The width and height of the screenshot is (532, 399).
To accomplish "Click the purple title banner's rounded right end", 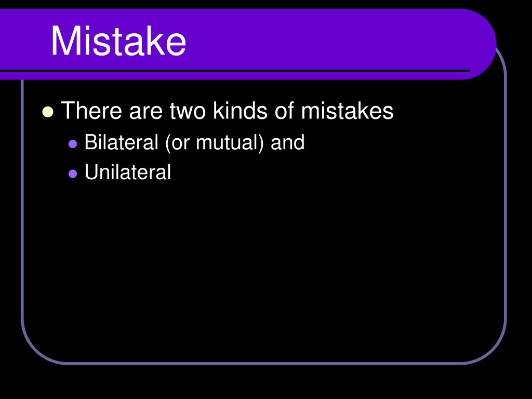I will [x=478, y=44].
